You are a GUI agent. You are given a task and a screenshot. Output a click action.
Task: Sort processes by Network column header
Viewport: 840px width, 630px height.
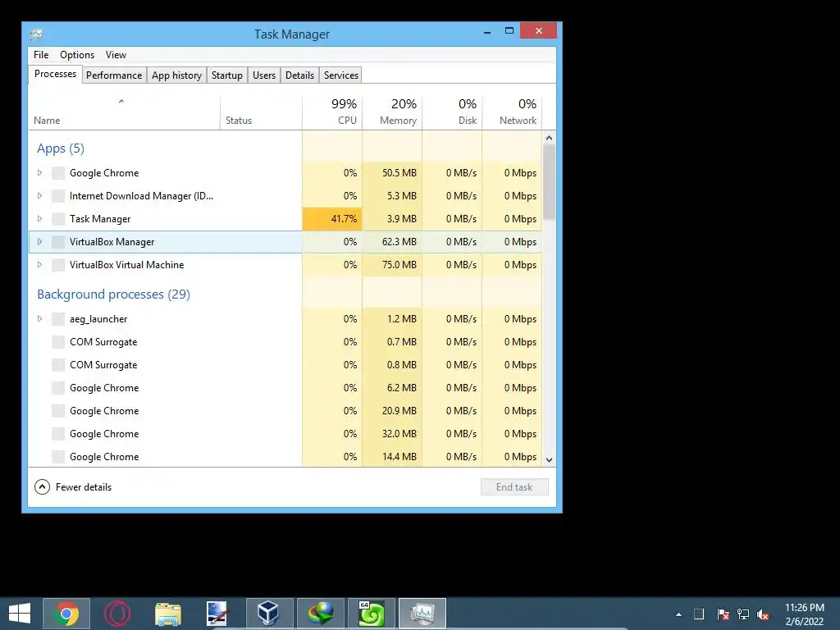tap(512, 112)
